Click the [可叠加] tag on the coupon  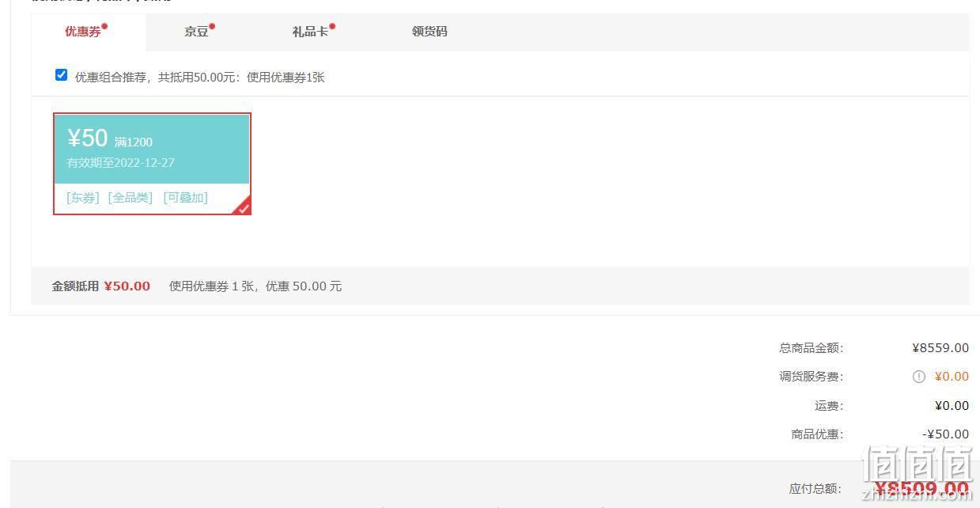tap(186, 198)
